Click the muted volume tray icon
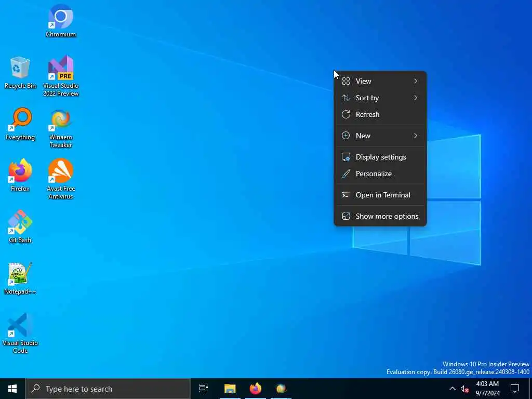Image resolution: width=532 pixels, height=399 pixels. [464, 389]
